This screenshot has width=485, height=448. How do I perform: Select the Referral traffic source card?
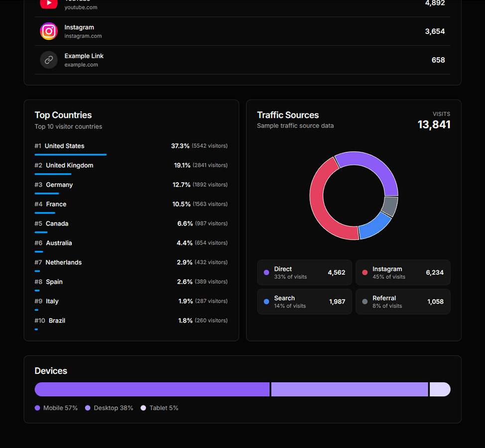tap(403, 301)
